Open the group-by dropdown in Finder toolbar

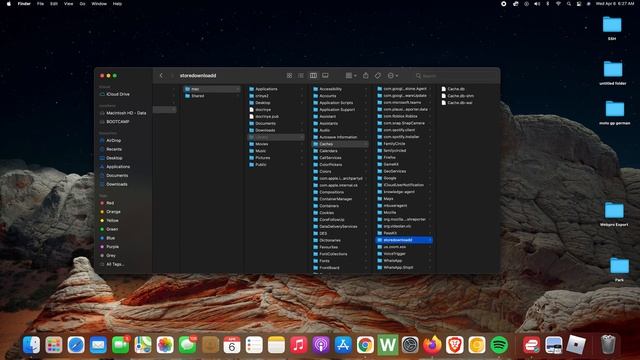pos(351,76)
